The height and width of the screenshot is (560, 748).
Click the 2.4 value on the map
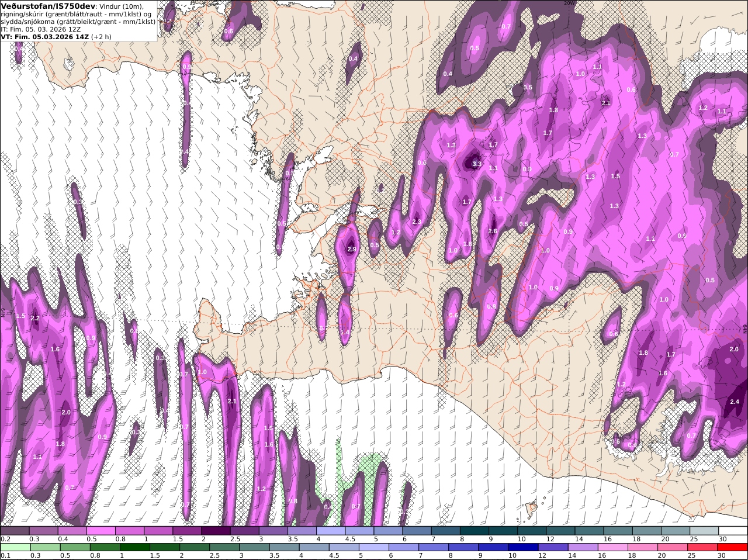(735, 402)
